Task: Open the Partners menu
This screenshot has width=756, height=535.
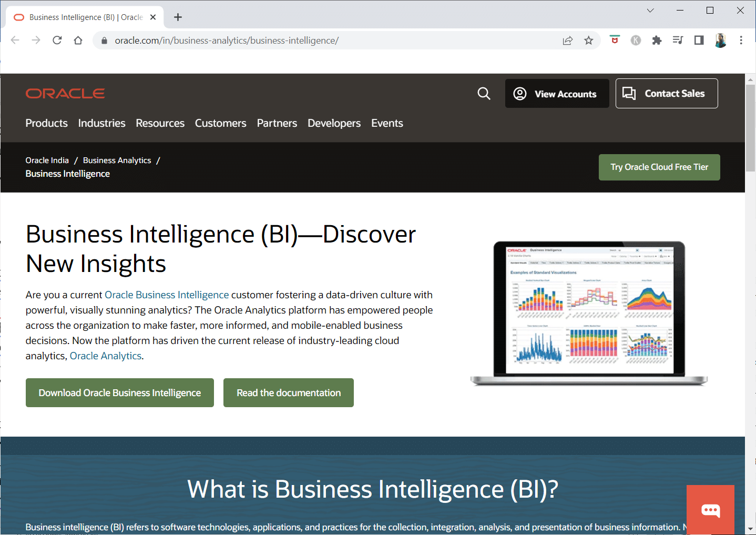Action: (x=277, y=123)
